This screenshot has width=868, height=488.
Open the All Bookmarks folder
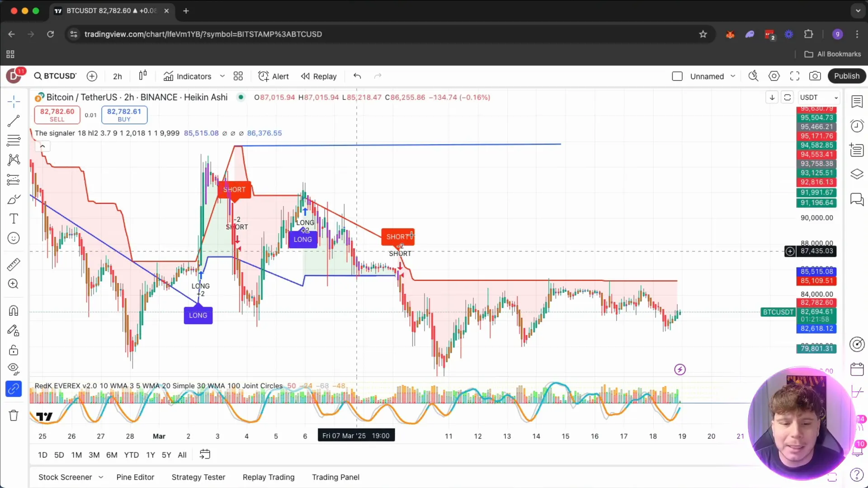click(x=833, y=54)
